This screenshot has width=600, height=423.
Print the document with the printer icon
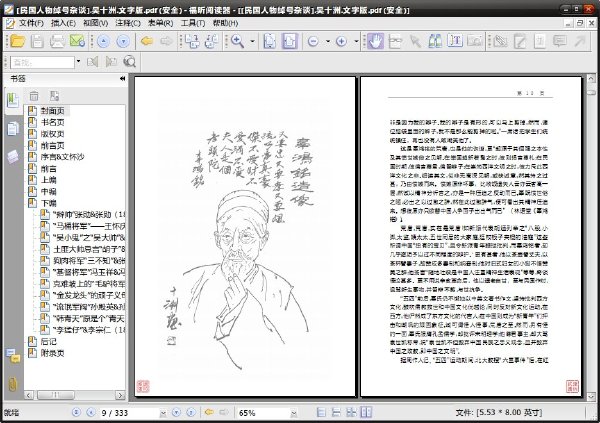click(57, 41)
